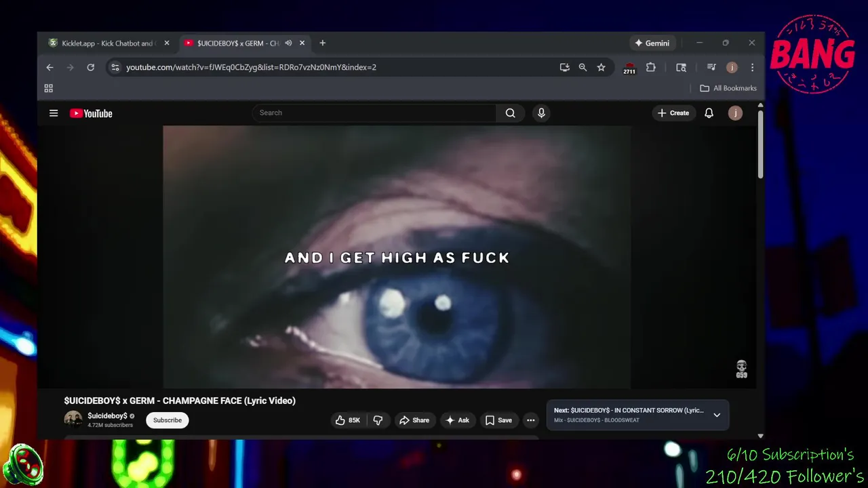Open more actions three-dot menu below video
868x488 pixels.
coord(531,420)
